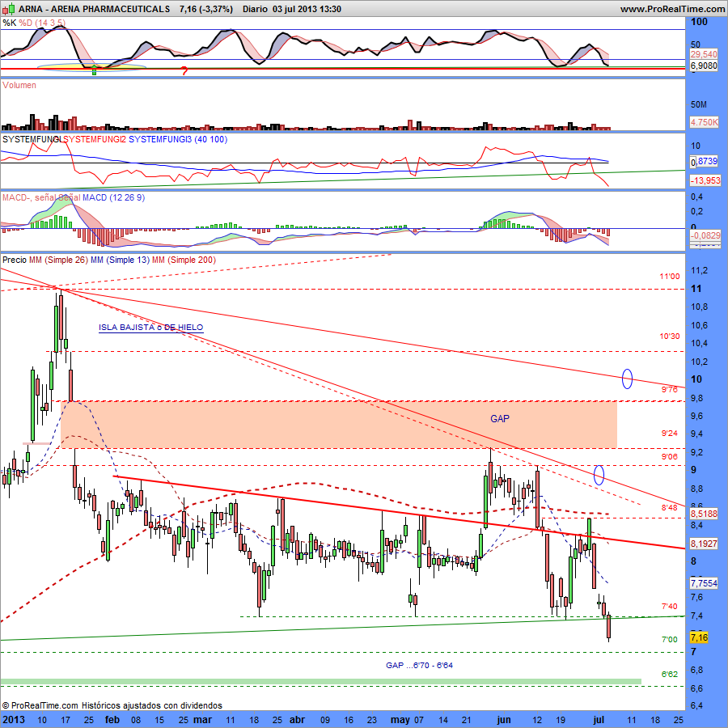Click the ARNA - ARENA PHARMACEUTICALS title

tap(95, 9)
